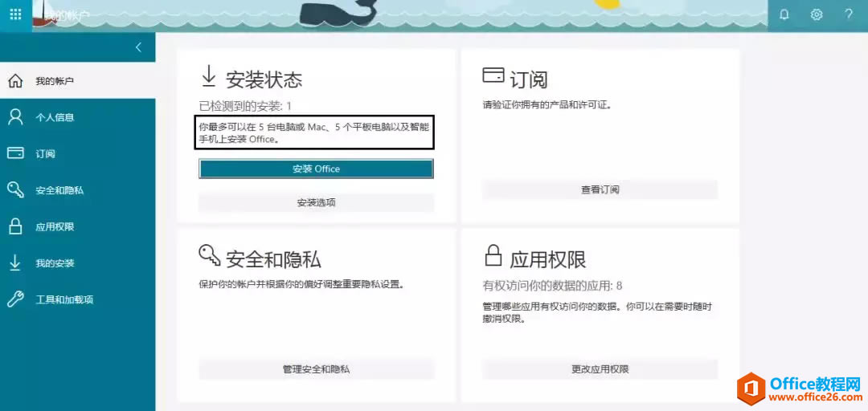Click the 我的帐户 title in top banner
This screenshot has height=411, width=868.
(x=67, y=16)
